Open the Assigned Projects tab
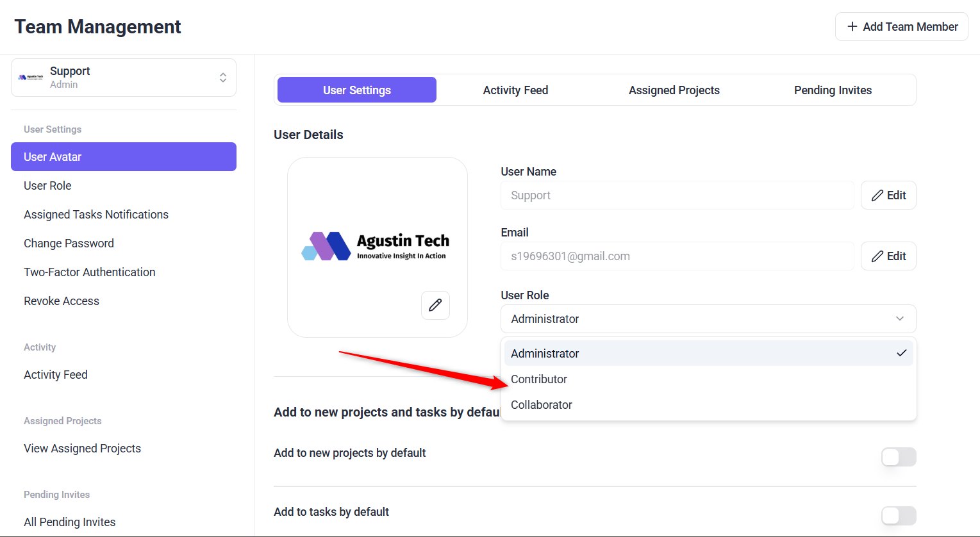 [674, 90]
